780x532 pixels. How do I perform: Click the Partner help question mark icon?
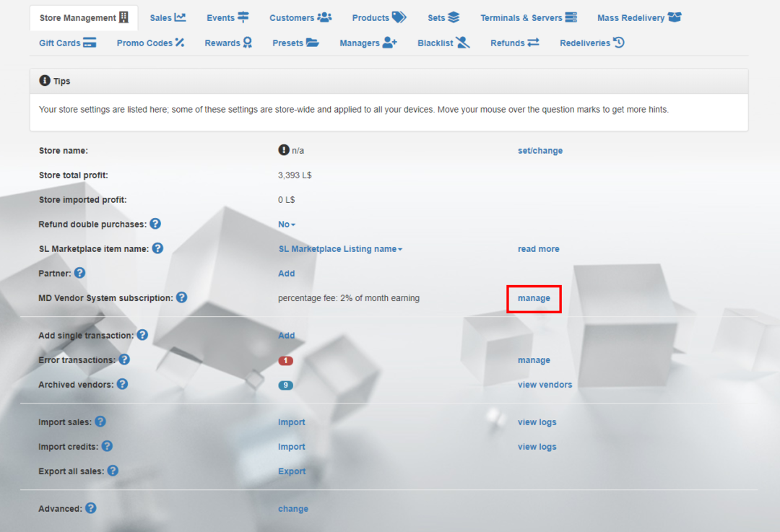tap(79, 273)
